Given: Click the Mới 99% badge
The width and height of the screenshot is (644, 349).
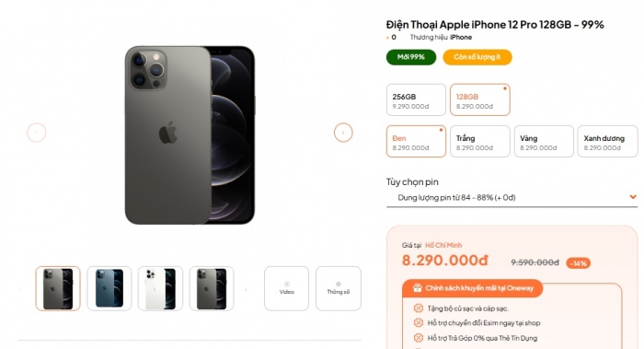Looking at the screenshot, I should coord(411,57).
